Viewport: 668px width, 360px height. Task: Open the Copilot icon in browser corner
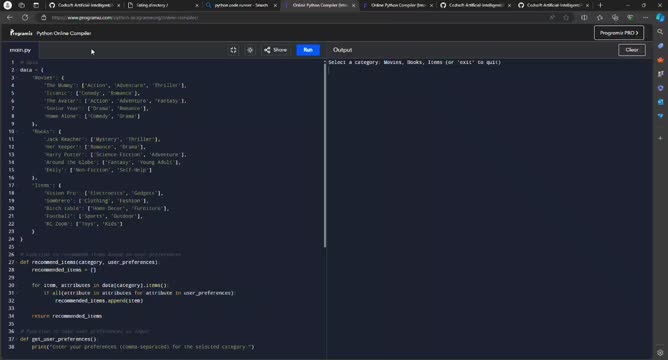(660, 17)
